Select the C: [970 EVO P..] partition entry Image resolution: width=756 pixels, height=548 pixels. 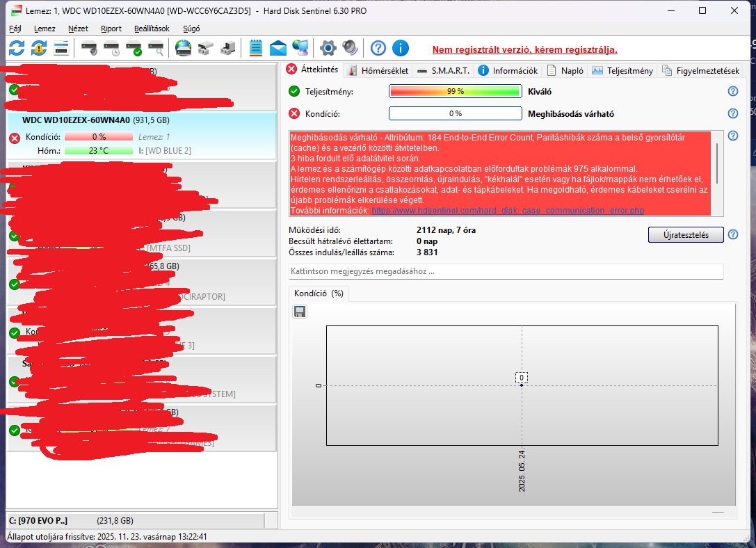click(136, 520)
